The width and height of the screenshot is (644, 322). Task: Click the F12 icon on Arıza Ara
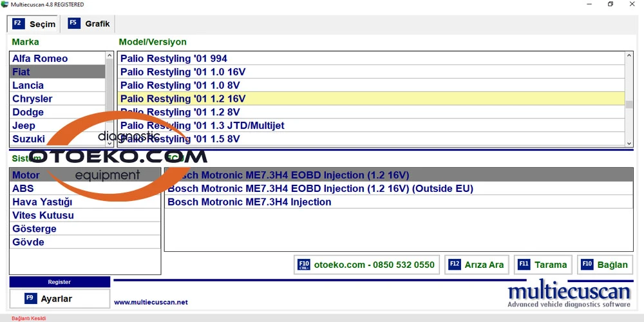455,265
